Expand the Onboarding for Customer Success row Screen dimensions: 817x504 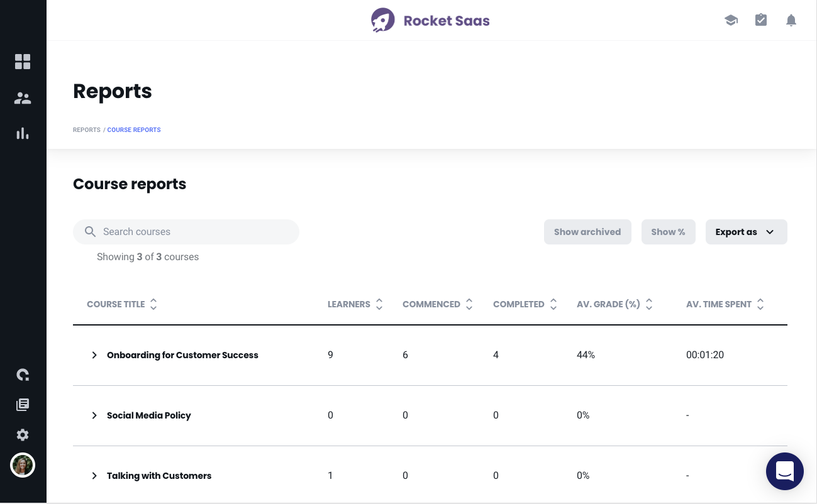[x=94, y=355]
